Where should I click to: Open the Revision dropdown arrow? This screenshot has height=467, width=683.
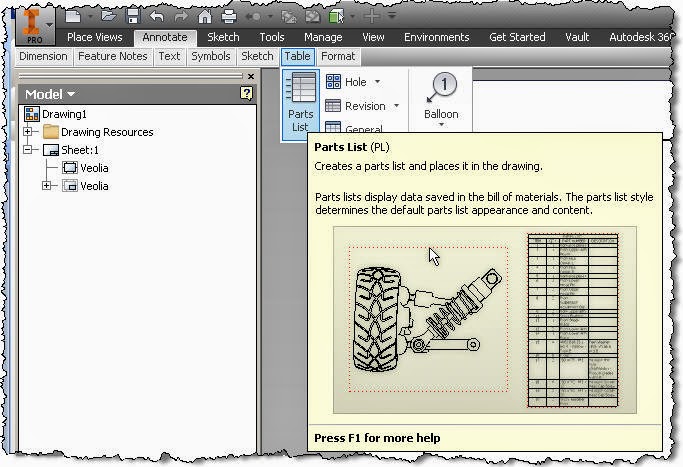click(x=396, y=105)
